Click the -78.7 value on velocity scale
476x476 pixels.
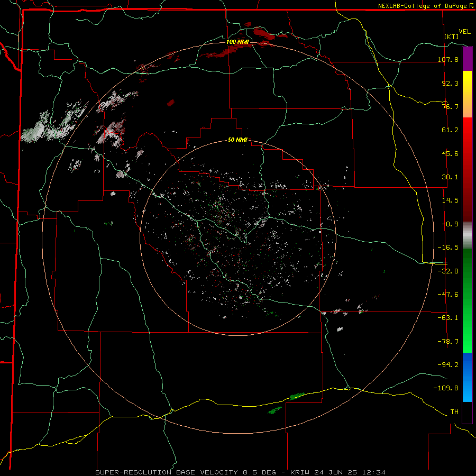click(x=448, y=342)
